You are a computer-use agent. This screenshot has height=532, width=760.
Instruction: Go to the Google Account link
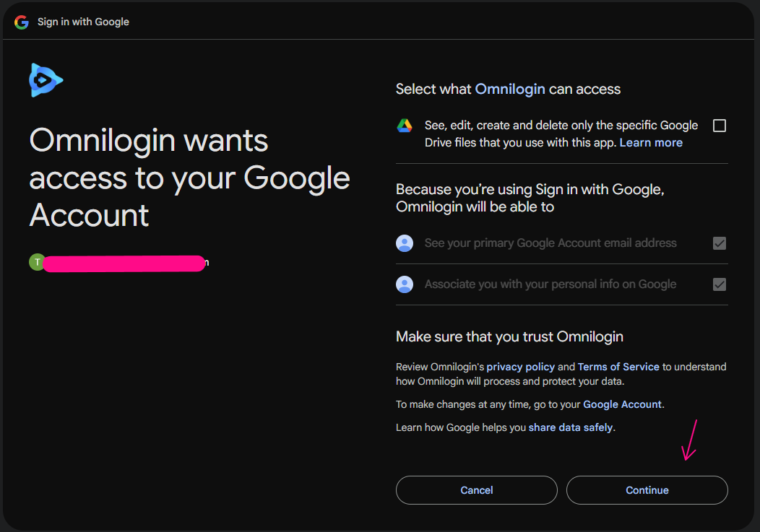622,404
